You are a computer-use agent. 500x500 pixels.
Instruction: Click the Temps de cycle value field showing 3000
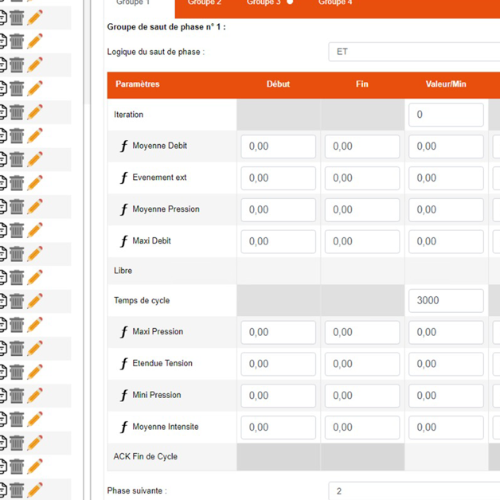click(x=446, y=301)
